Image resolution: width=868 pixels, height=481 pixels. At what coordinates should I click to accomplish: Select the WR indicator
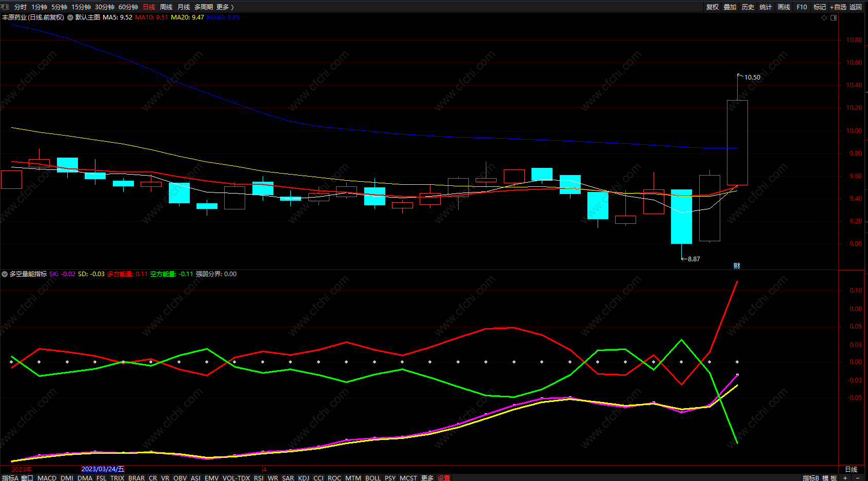coord(273,478)
